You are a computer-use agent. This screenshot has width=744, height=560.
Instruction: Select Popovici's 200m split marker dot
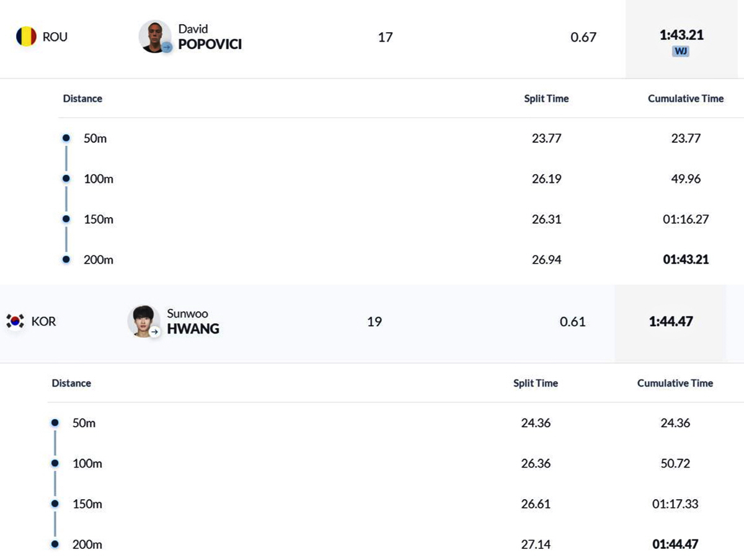66,260
